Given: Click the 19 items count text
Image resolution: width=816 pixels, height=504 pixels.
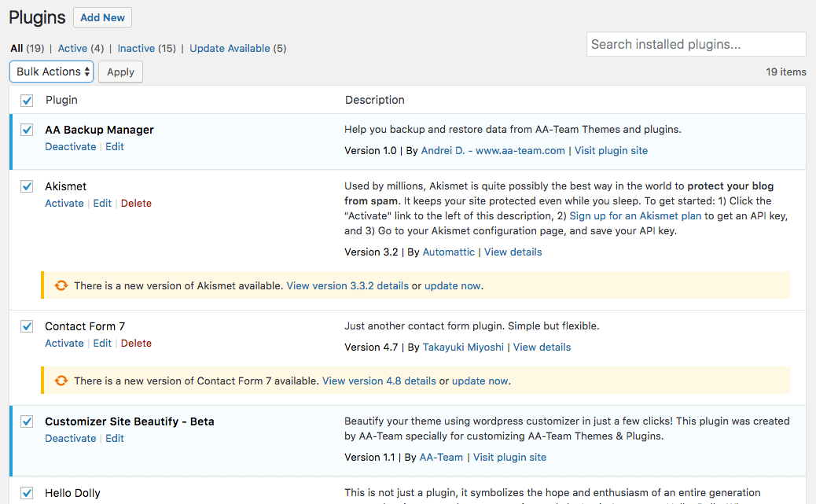Looking at the screenshot, I should point(786,72).
